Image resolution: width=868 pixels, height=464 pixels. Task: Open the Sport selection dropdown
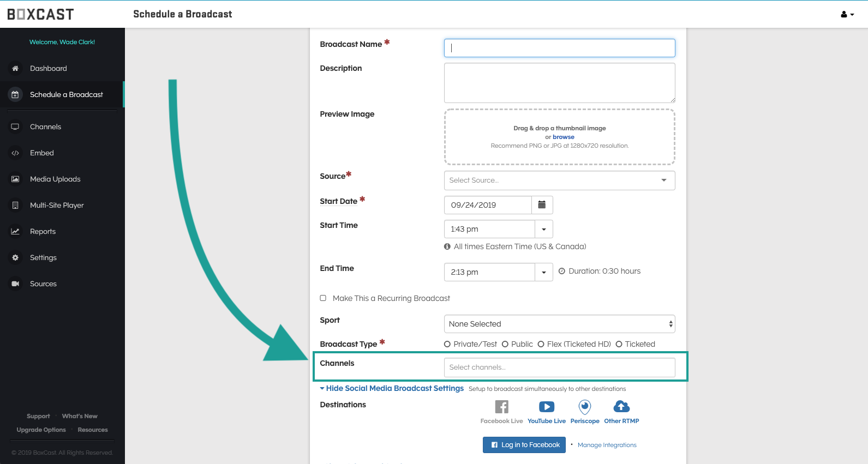[559, 324]
